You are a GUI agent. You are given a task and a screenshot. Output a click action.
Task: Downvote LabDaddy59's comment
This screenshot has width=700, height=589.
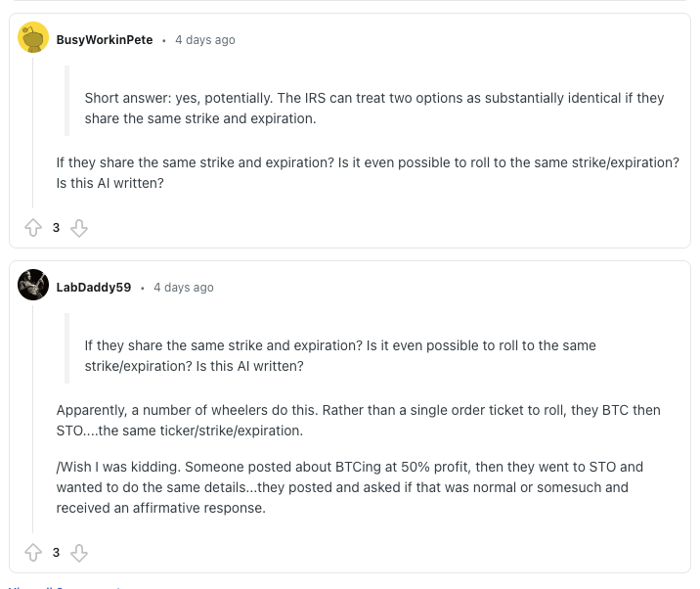click(x=79, y=553)
